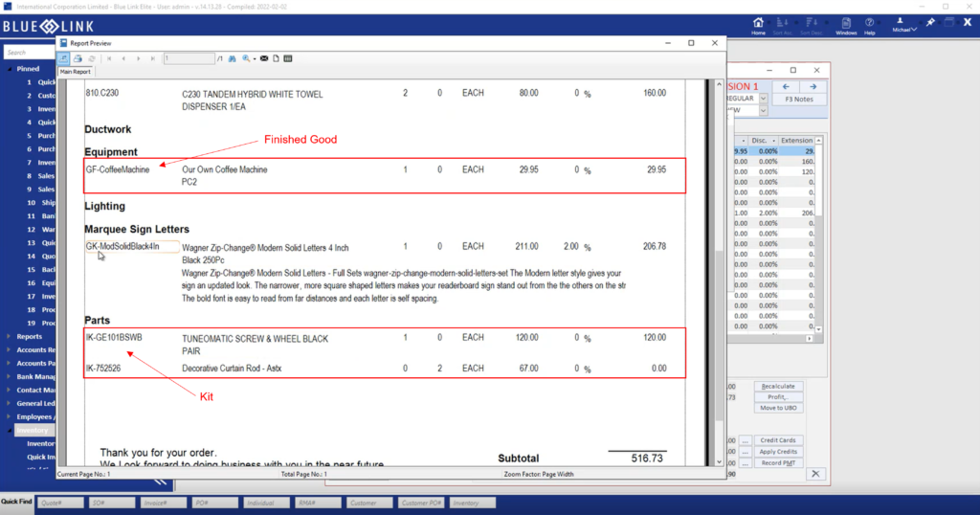Click the envelope email icon in report toolbar

pyautogui.click(x=264, y=58)
